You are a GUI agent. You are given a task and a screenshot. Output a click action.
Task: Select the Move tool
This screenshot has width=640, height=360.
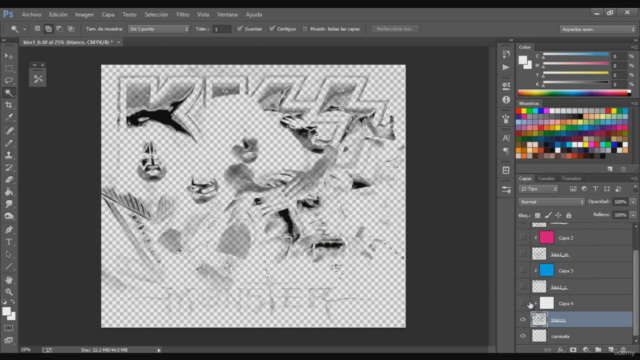coord(9,56)
